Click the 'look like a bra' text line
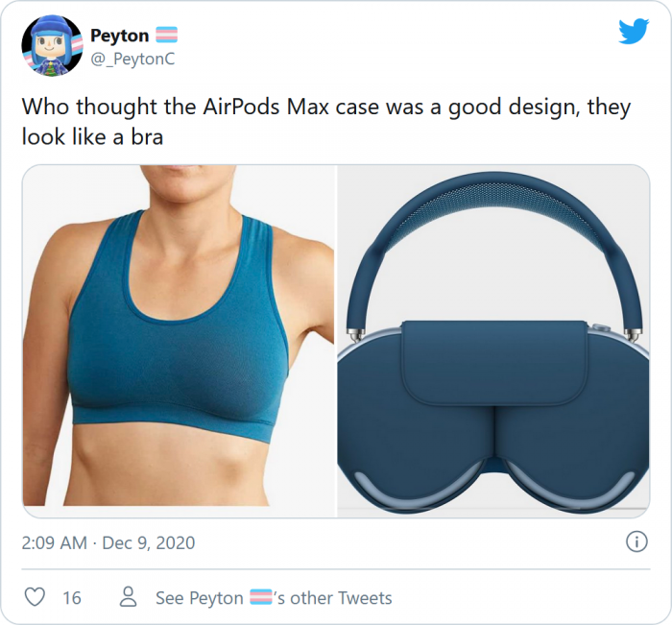The width and height of the screenshot is (672, 625). pos(92,137)
